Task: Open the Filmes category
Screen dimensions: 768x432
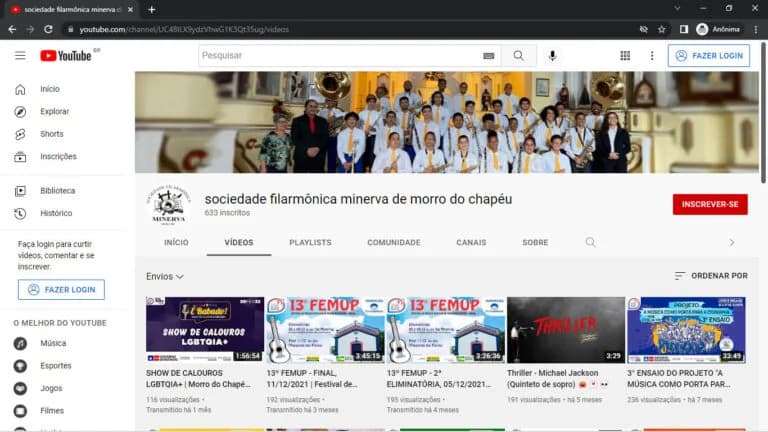Action: click(52, 411)
